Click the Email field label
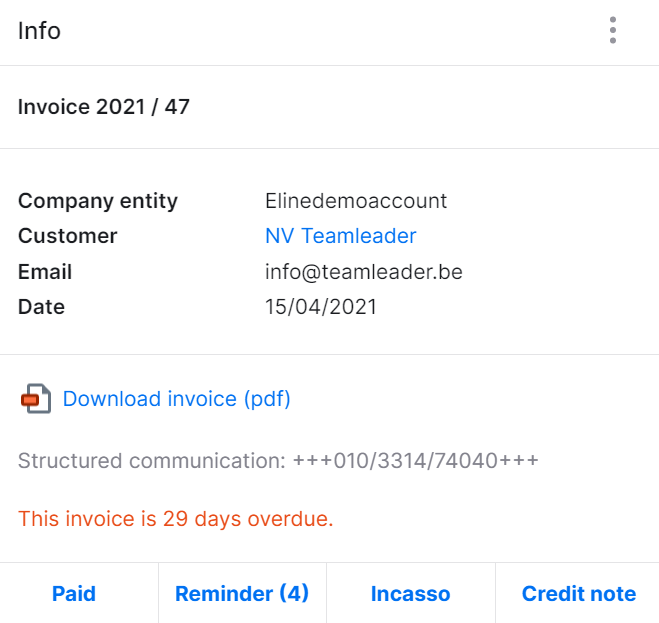Screen dimensions: 659x623 [x=45, y=272]
